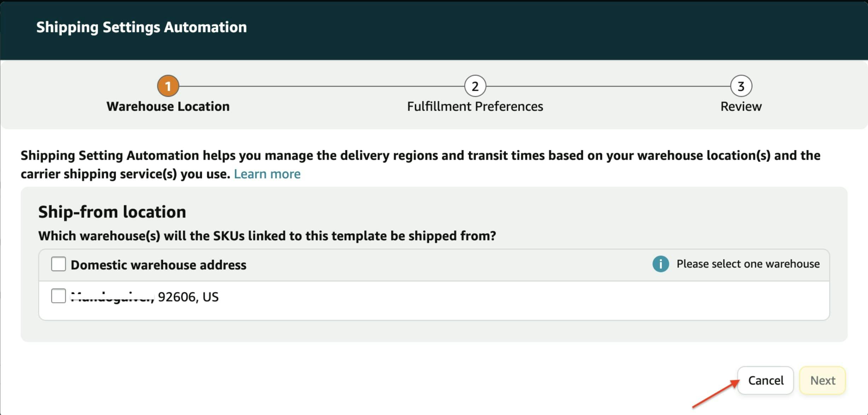
Task: Click the Ship-from location heading
Action: (x=112, y=212)
